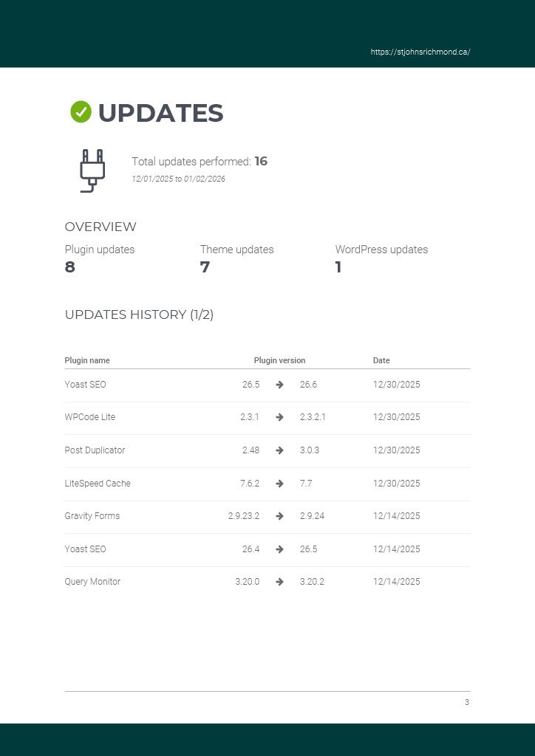The image size is (535, 756).
Task: Click the arrow in the Post Duplicator row
Action: [x=279, y=450]
